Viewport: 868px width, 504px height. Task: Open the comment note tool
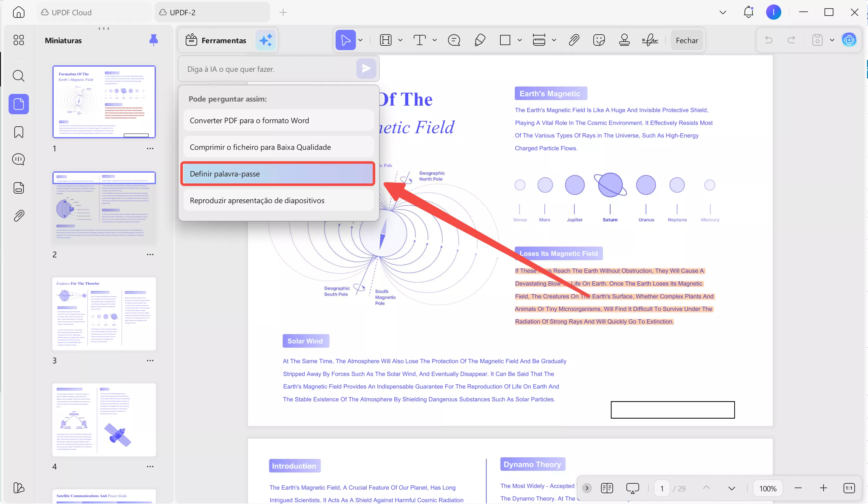coord(454,40)
